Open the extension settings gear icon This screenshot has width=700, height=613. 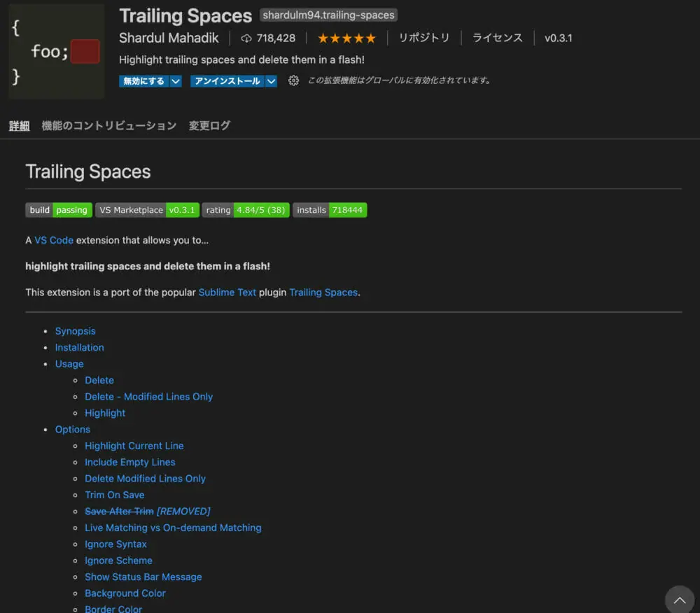pyautogui.click(x=294, y=81)
